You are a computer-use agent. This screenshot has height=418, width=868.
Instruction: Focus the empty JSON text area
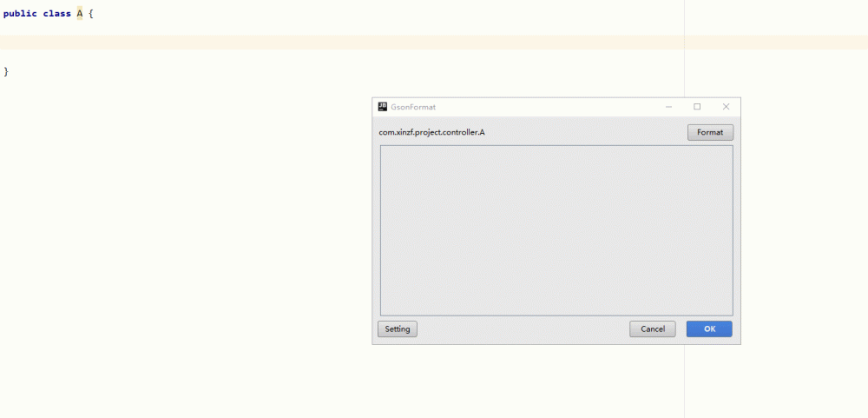tap(556, 230)
